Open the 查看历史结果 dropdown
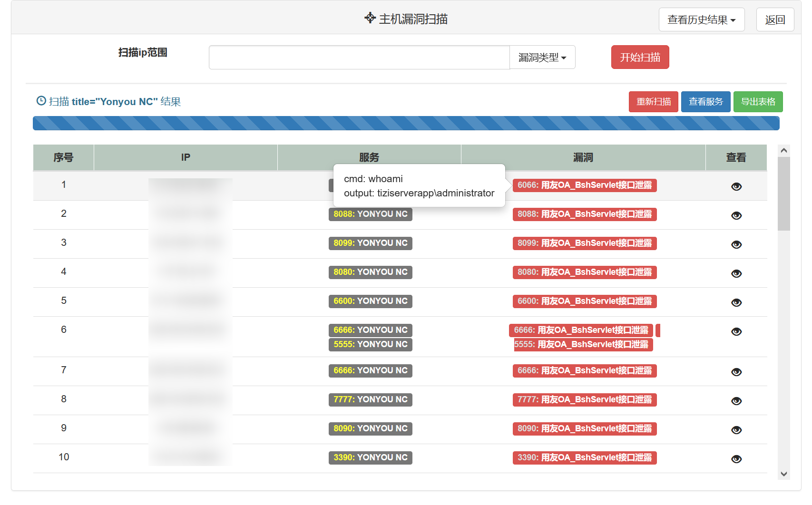 click(x=702, y=19)
